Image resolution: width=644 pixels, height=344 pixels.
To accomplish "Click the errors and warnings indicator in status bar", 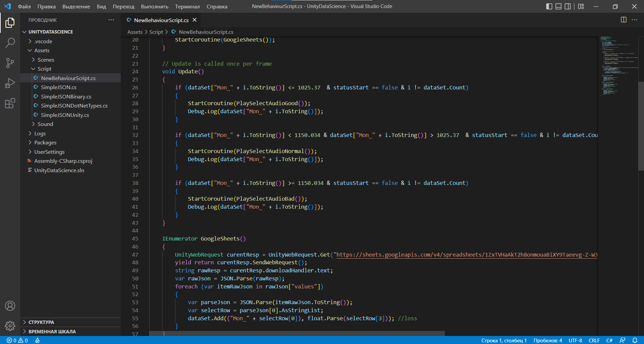I will click(x=17, y=340).
